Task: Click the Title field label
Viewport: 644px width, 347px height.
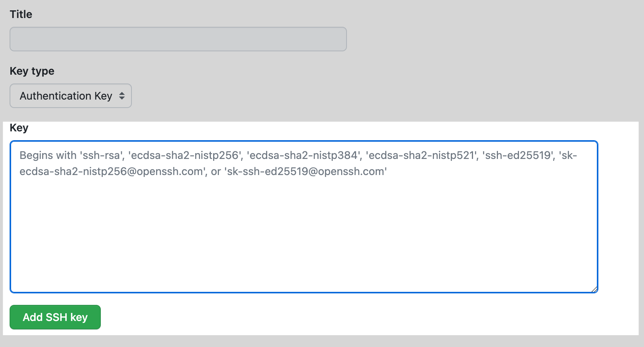Action: click(x=21, y=15)
